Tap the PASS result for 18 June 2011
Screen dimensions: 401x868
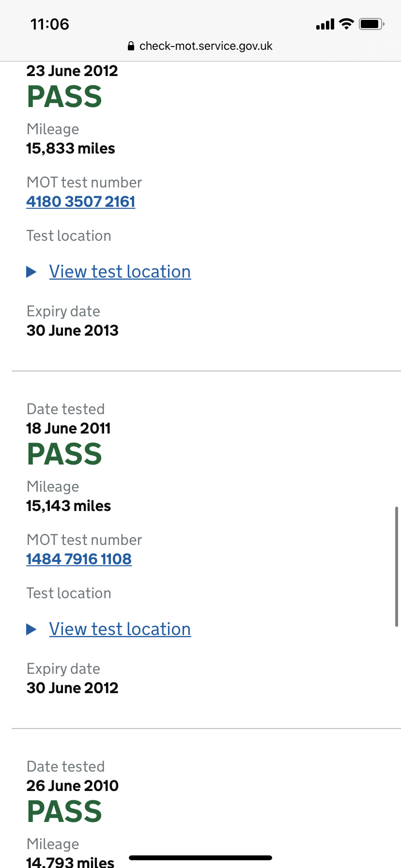(64, 454)
